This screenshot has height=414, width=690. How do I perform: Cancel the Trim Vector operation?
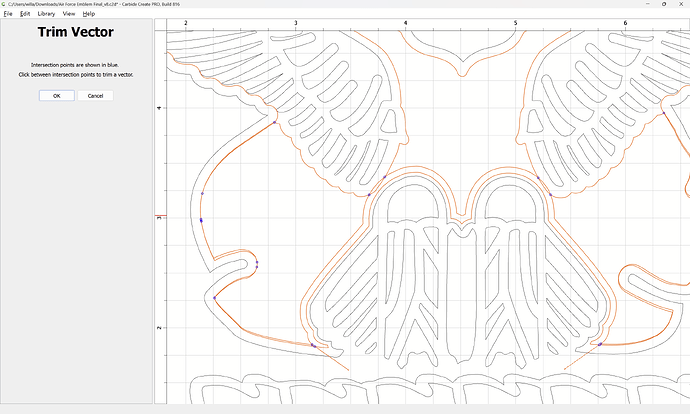[x=95, y=95]
